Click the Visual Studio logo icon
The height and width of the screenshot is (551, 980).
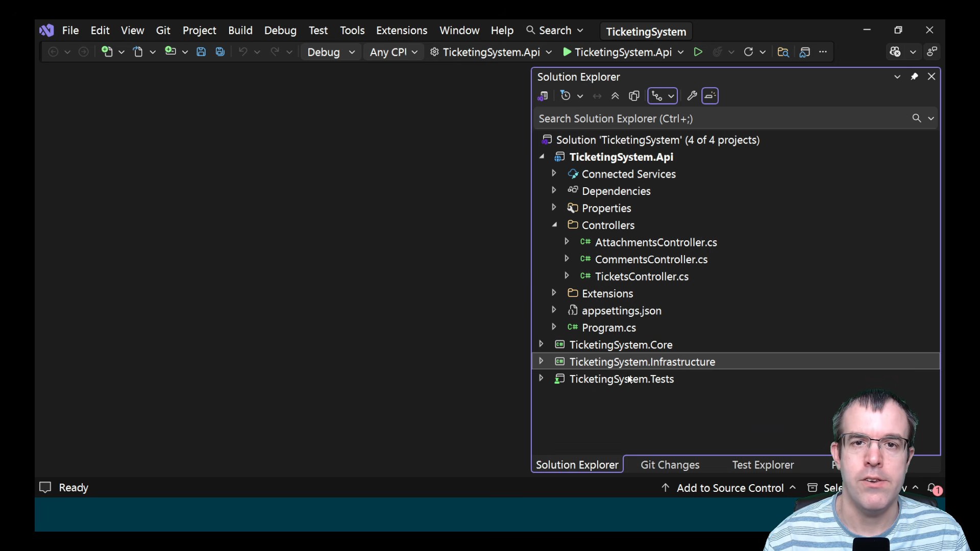[46, 31]
